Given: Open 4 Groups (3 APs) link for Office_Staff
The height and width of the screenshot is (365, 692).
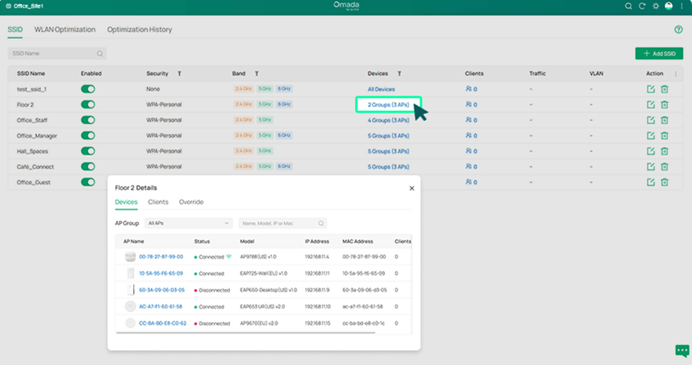Looking at the screenshot, I should click(x=388, y=120).
